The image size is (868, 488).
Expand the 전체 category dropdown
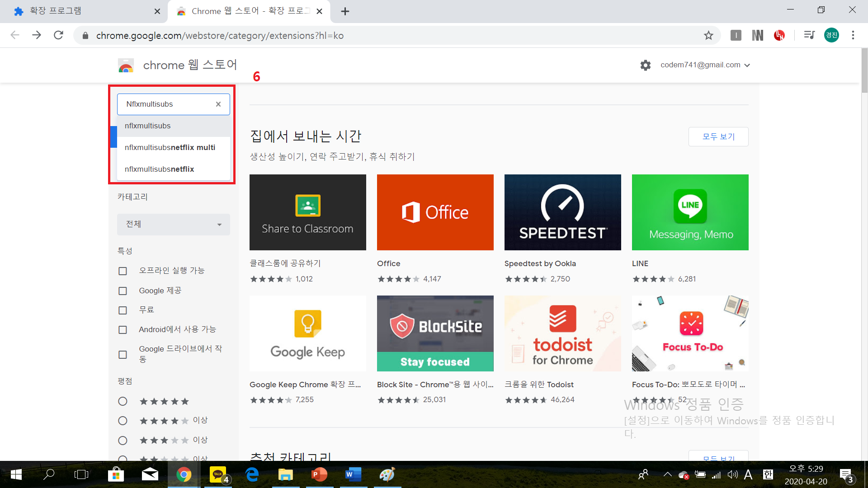[173, 224]
